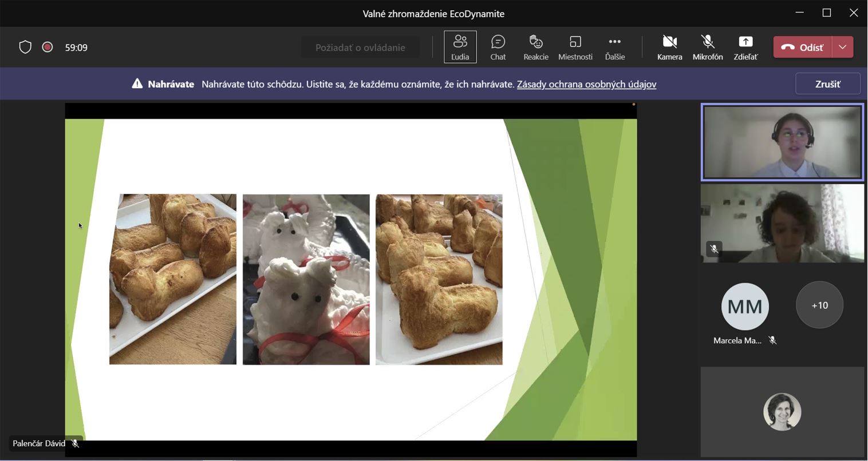Minimize the Teams meeting window
Image resolution: width=868 pixels, height=461 pixels.
click(800, 13)
